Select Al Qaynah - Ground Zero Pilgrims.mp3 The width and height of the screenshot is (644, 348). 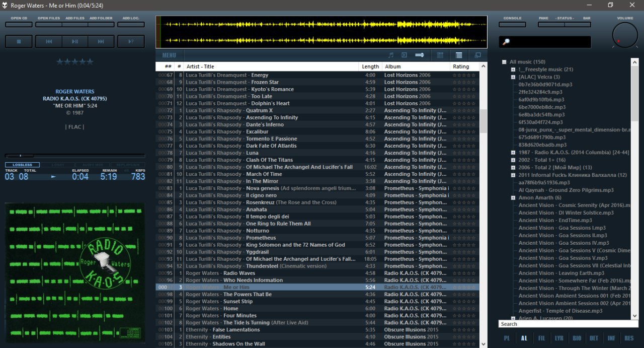(566, 190)
